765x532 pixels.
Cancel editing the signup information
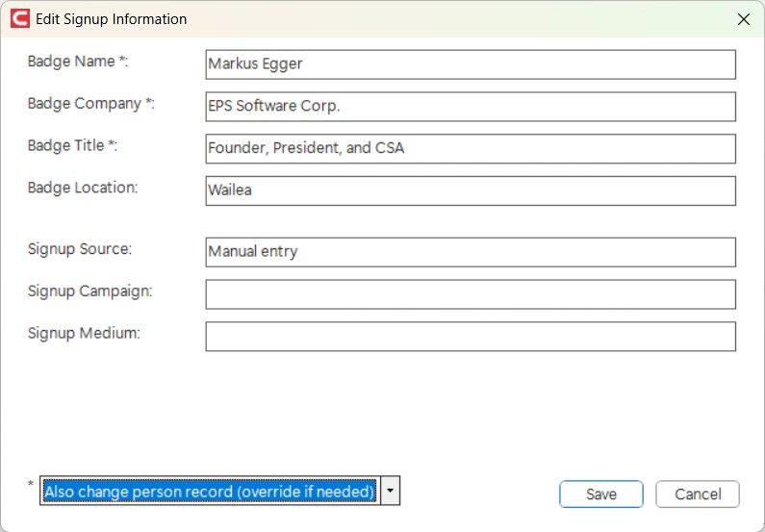pyautogui.click(x=698, y=494)
